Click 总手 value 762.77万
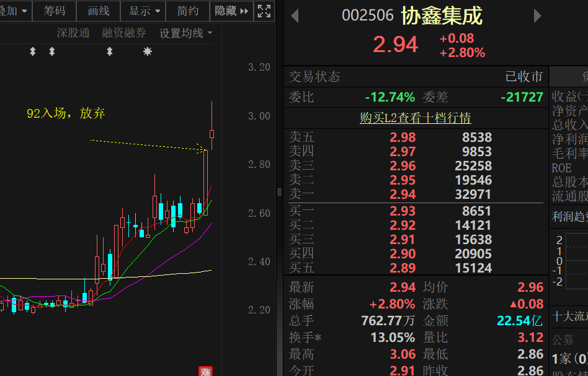This screenshot has width=588, height=376. (x=388, y=321)
